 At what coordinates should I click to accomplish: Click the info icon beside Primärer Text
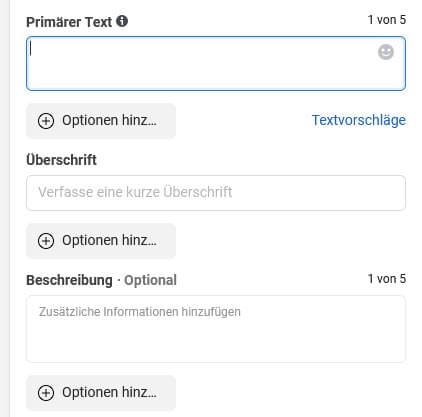click(122, 21)
